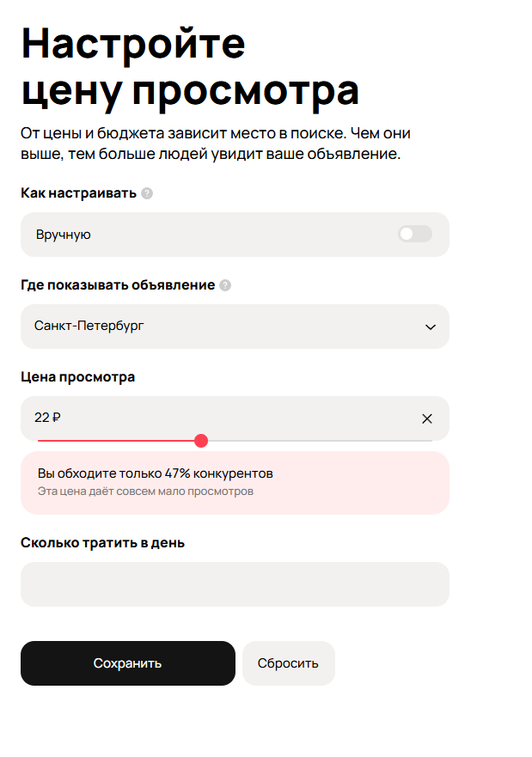Click the empty daily budget input field
The width and height of the screenshot is (532, 757).
pyautogui.click(x=235, y=584)
